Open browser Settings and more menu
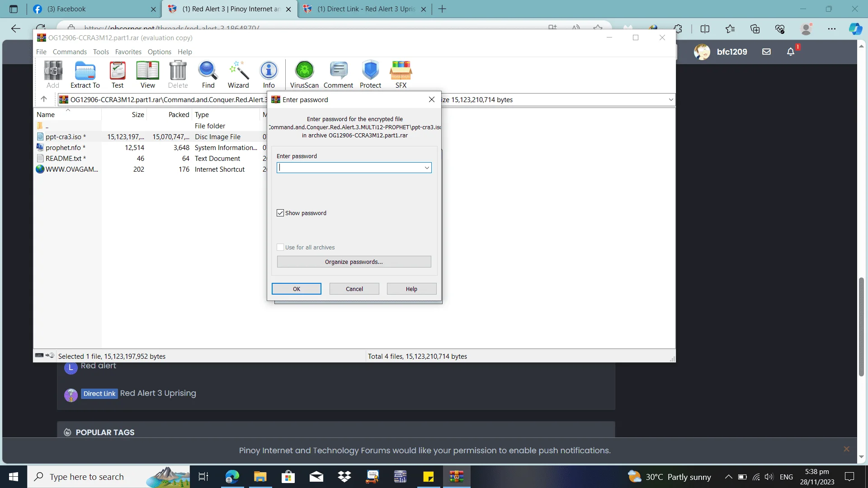 point(832,29)
